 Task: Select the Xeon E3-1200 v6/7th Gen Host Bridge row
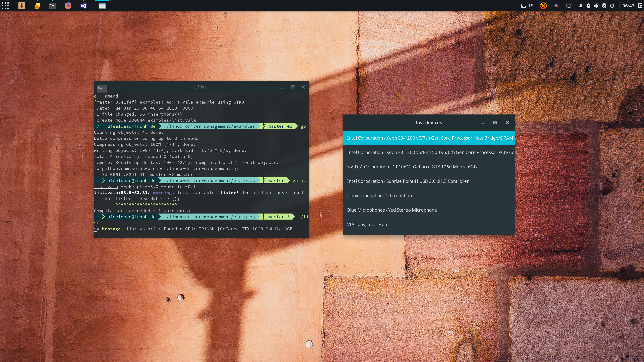(x=429, y=138)
